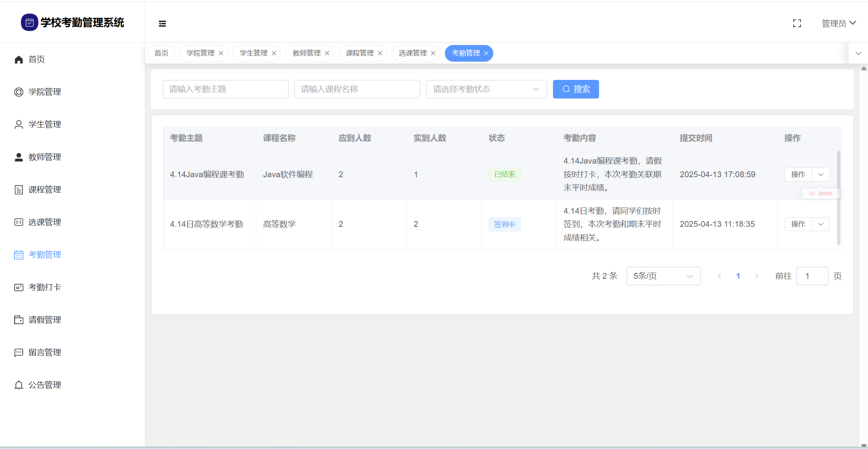
Task: Close the active 考勤管理 tab
Action: [x=486, y=53]
